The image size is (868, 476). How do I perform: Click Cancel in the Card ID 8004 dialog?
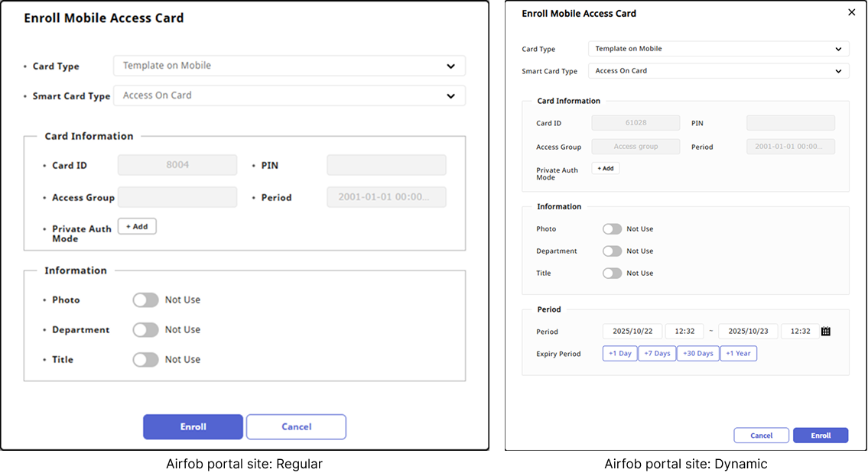click(x=296, y=427)
